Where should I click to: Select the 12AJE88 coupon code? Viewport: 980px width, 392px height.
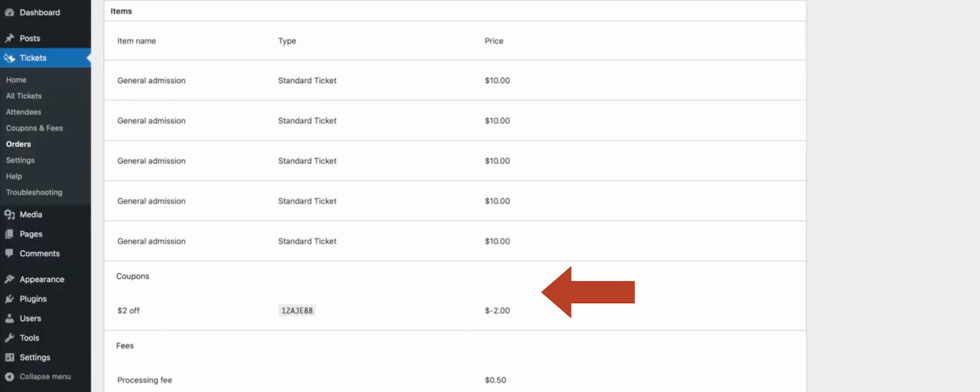296,310
